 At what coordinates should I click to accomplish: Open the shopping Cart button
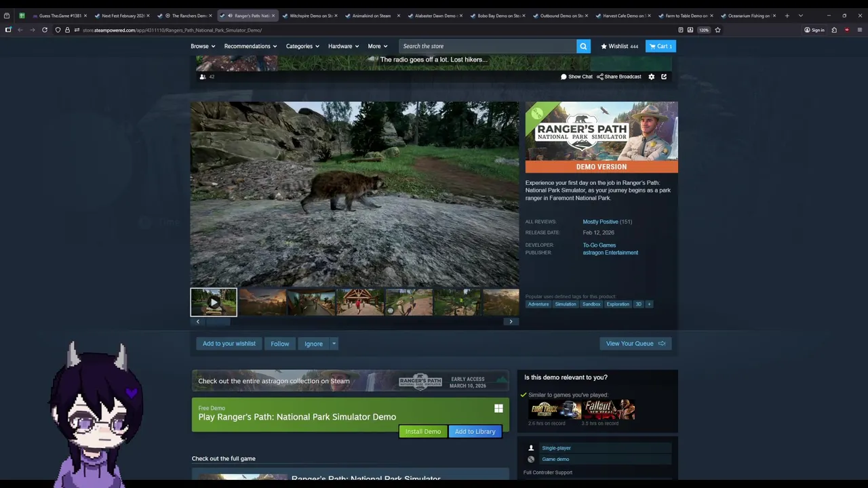[x=660, y=46]
